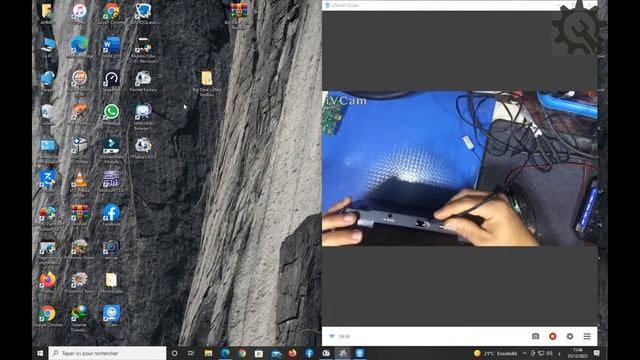Start recording with iVCam's red record button
640x360 pixels.
553,336
